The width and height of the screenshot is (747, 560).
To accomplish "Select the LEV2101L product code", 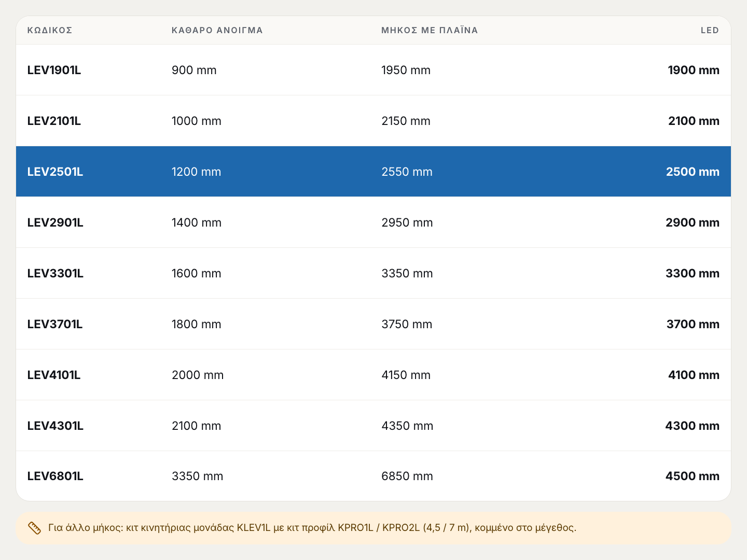I will [54, 121].
